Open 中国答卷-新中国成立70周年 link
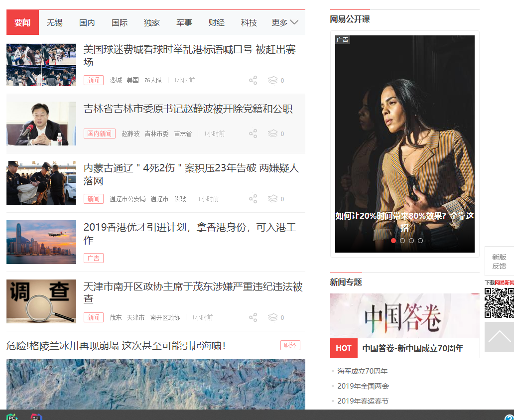This screenshot has width=514, height=420. (x=413, y=348)
